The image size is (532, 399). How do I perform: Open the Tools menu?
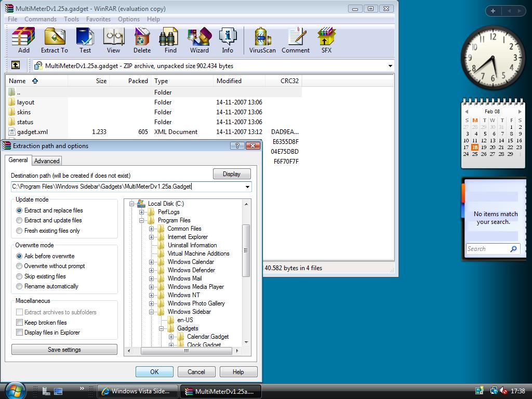[x=71, y=19]
